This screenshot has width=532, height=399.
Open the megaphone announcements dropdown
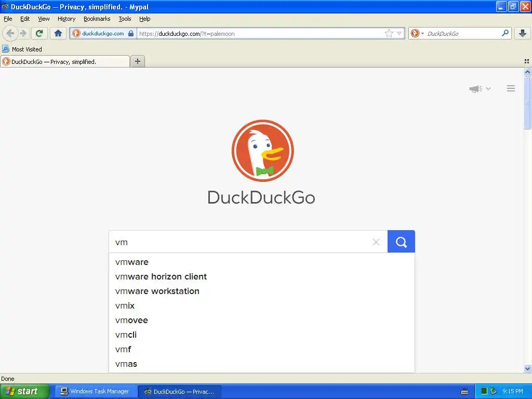(480, 88)
